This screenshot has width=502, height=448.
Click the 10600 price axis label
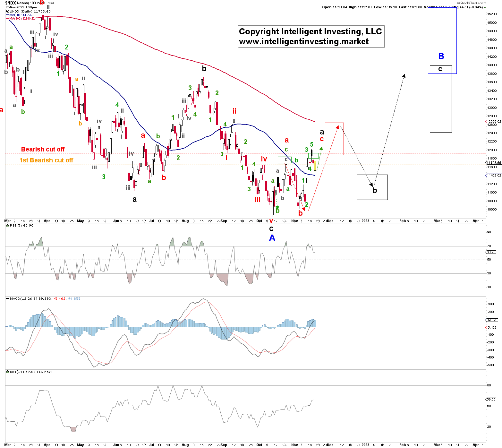492,210
